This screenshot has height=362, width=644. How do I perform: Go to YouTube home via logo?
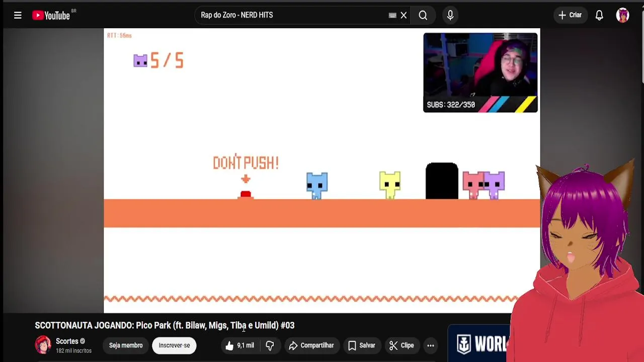tap(51, 16)
